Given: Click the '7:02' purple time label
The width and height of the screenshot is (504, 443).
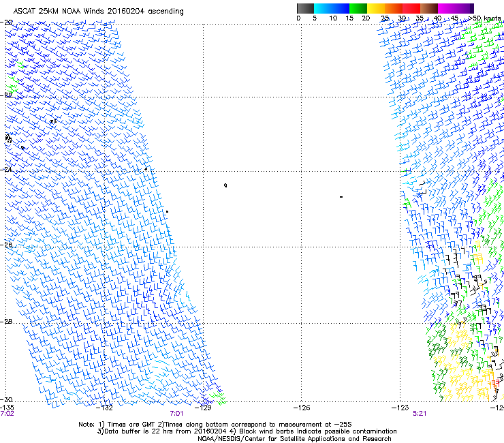Looking at the screenshot, I should 7,414.
